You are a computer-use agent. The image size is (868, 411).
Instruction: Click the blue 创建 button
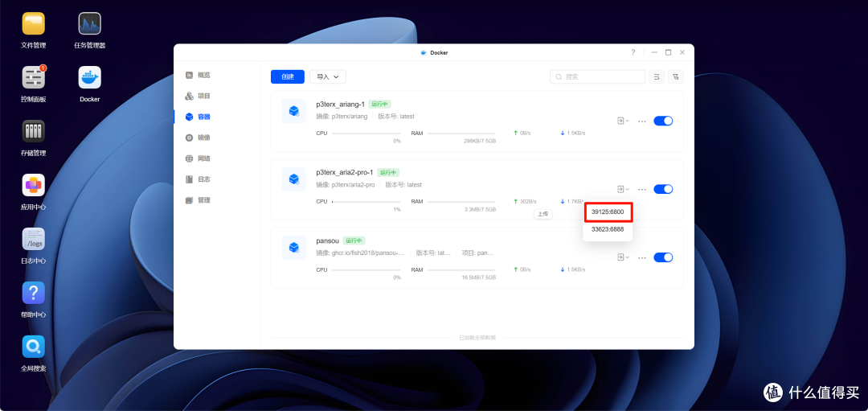click(287, 77)
